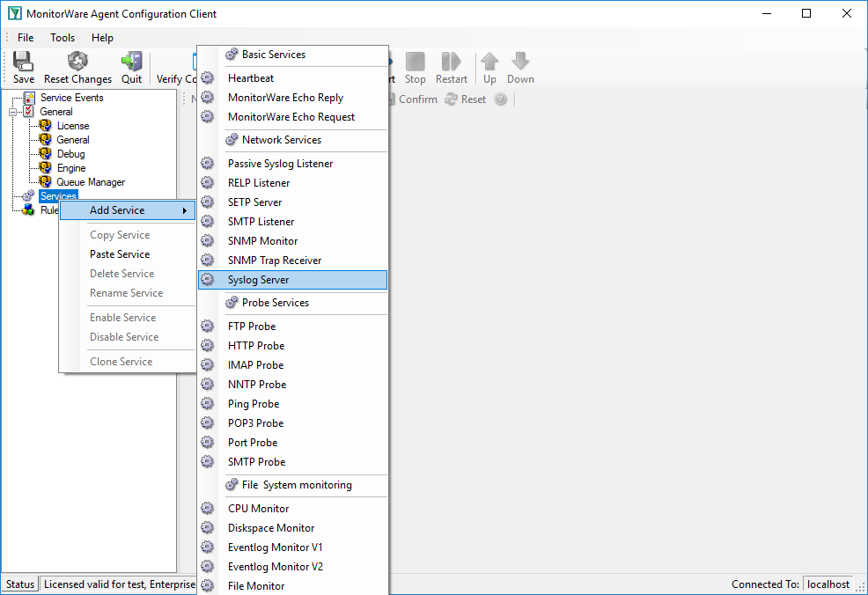Viewport: 868px width, 595px height.
Task: Click the localhost connection field
Action: coord(828,584)
